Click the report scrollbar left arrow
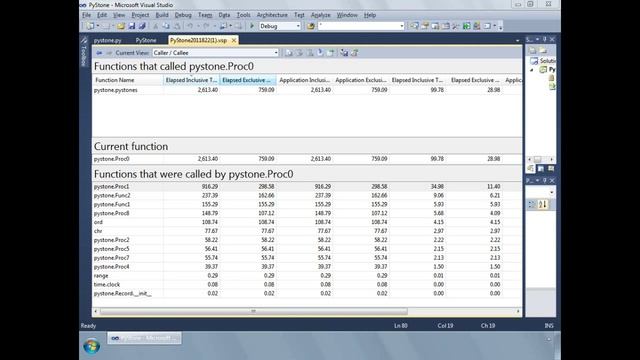The height and width of the screenshot is (360, 640). (96, 311)
